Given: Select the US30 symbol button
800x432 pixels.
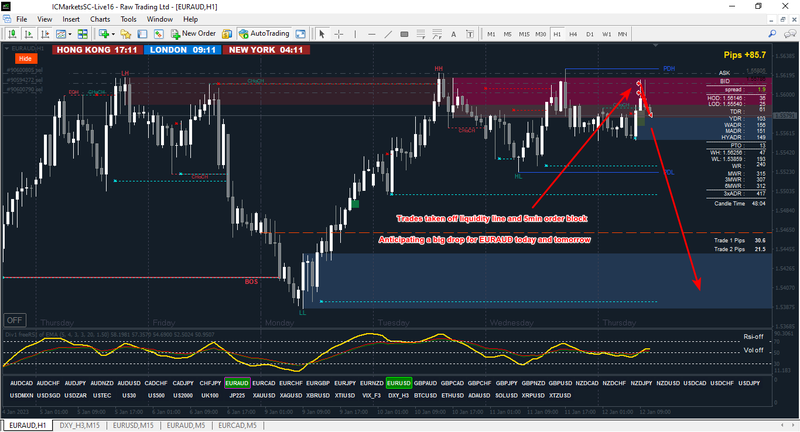Looking at the screenshot, I should pos(129,395).
